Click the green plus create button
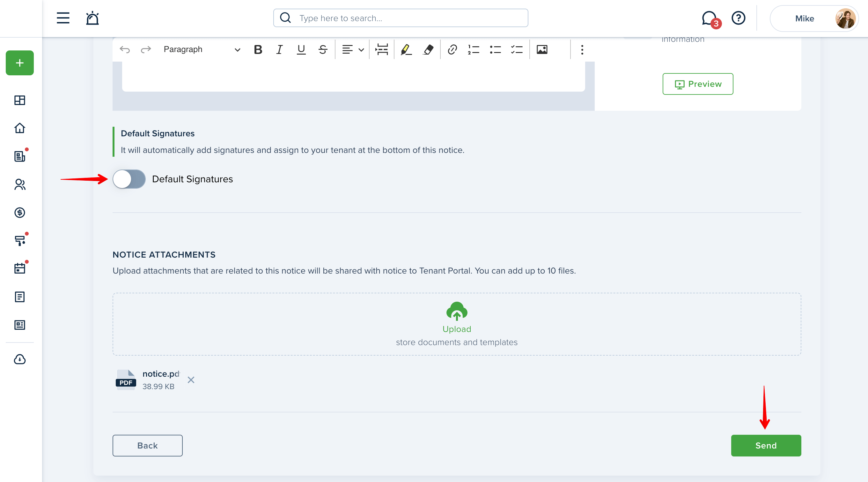Viewport: 868px width, 482px height. coord(20,63)
